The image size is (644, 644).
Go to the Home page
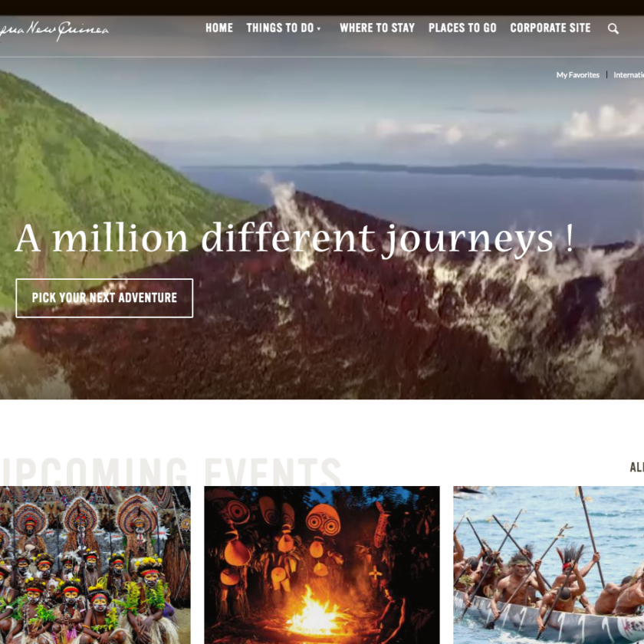219,28
